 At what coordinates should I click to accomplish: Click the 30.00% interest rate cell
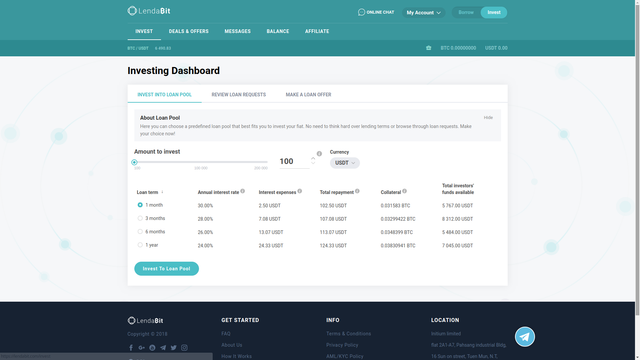pyautogui.click(x=205, y=206)
